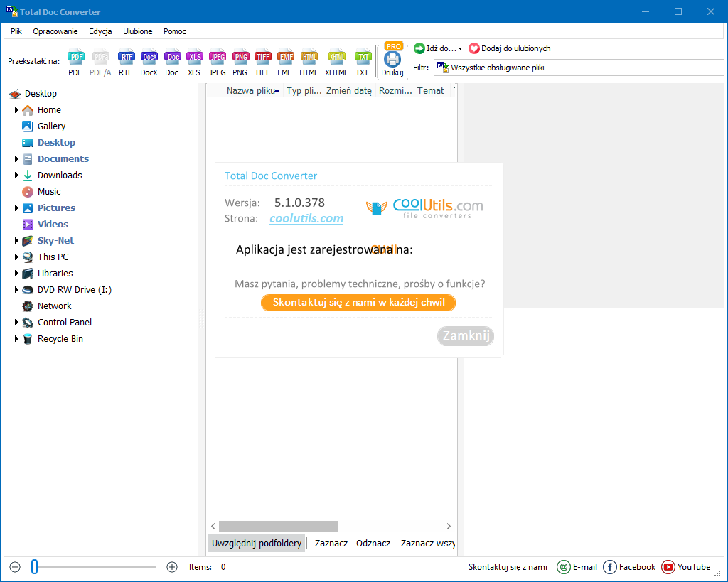The height and width of the screenshot is (582, 728).
Task: Sort by Typ pliku column header
Action: tap(304, 90)
